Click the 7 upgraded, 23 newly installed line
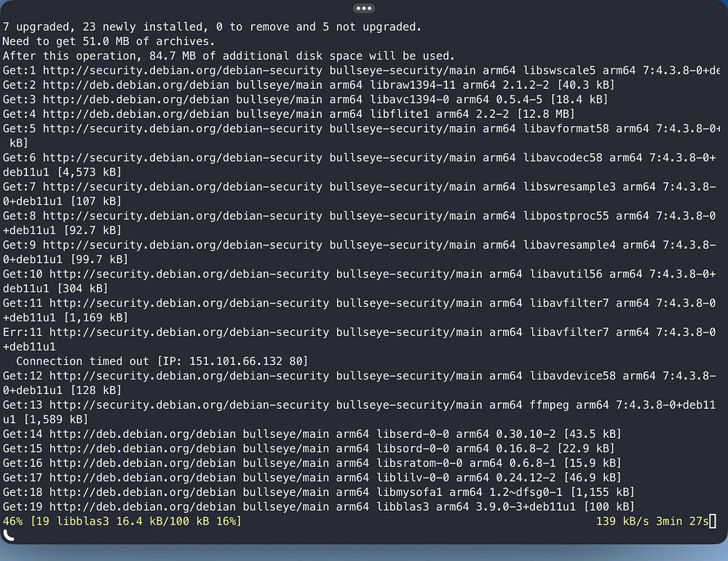This screenshot has width=728, height=561. [212, 27]
